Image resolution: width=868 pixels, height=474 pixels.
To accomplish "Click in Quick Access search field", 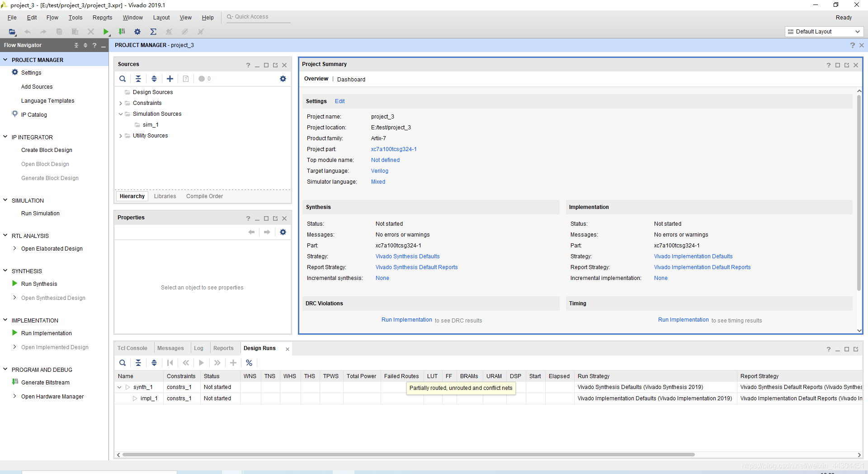I will tap(258, 17).
